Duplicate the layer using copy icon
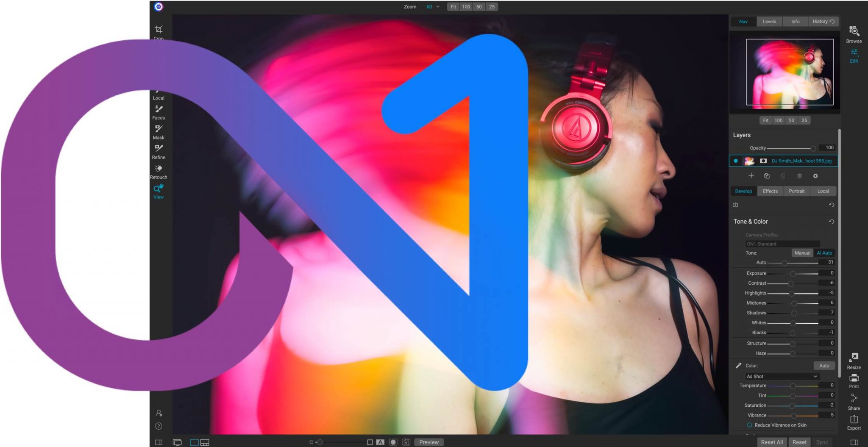This screenshot has width=868, height=447. [767, 176]
